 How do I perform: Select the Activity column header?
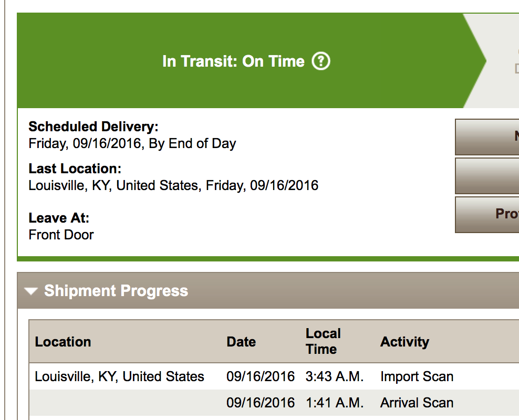(404, 342)
